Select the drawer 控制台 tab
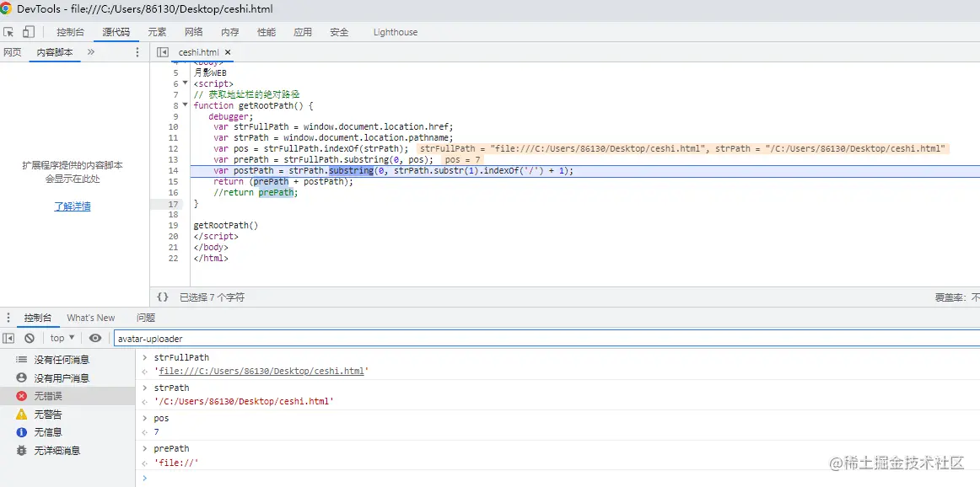This screenshot has height=487, width=980. click(37, 318)
